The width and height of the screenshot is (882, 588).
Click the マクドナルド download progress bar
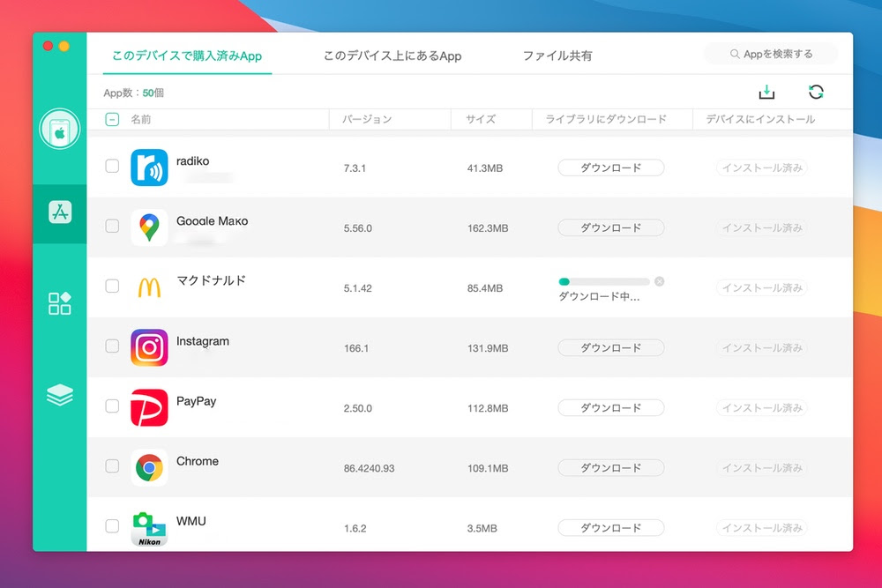coord(604,281)
